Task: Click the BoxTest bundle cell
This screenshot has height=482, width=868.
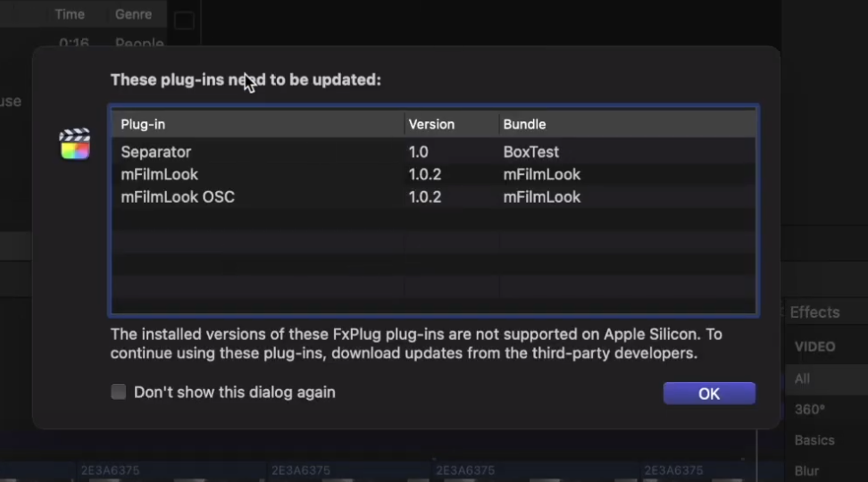Action: pyautogui.click(x=530, y=152)
